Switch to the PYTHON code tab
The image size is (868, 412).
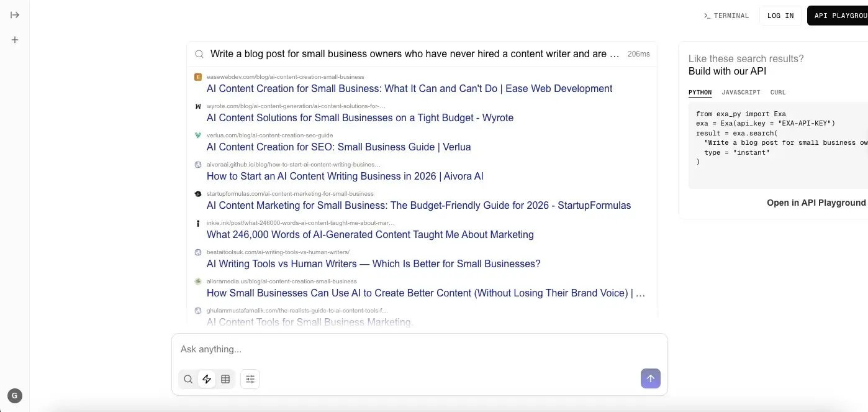[700, 93]
